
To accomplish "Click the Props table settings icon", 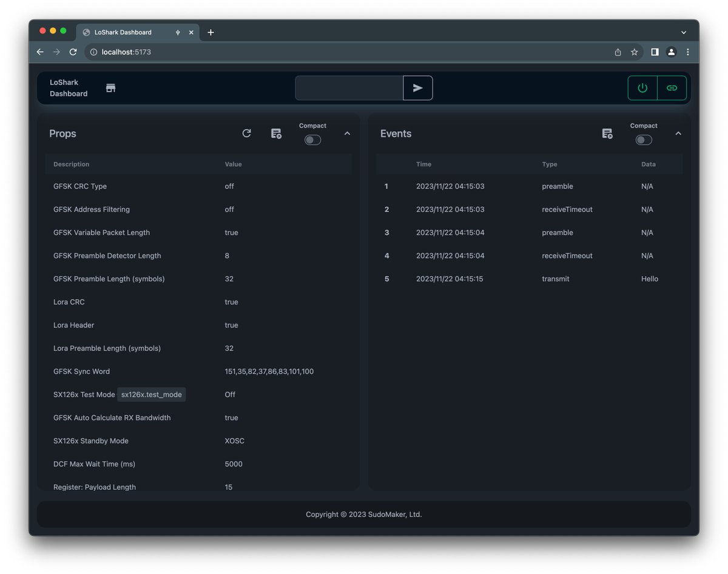I will (276, 133).
